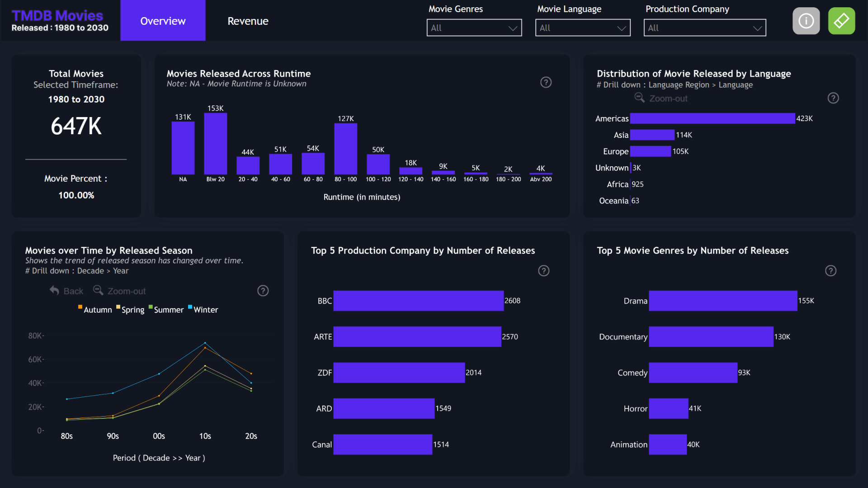Open the Movie Genres dropdown
Screen dimensions: 868x488
(474, 28)
